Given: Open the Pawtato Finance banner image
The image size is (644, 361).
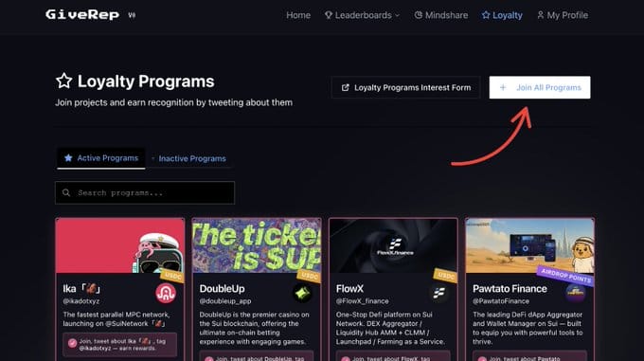Looking at the screenshot, I should [x=529, y=245].
